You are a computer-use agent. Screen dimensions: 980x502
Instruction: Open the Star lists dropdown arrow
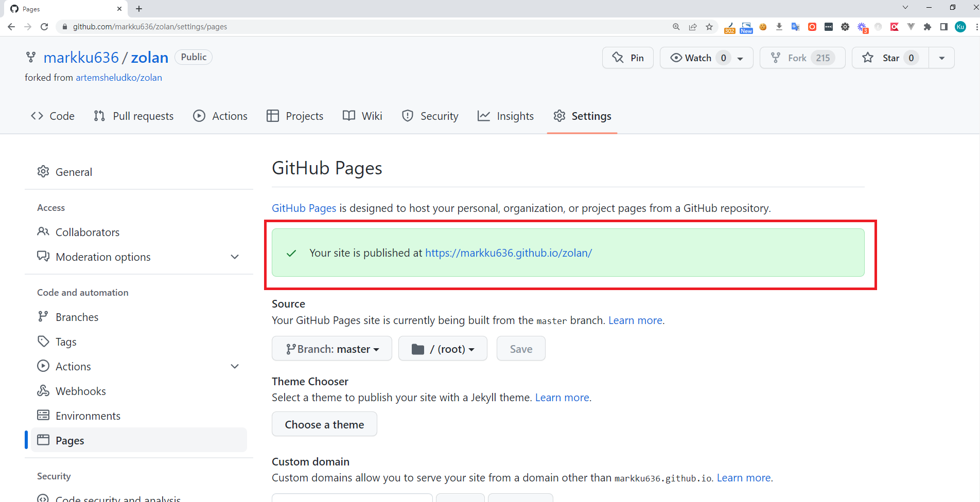click(941, 58)
